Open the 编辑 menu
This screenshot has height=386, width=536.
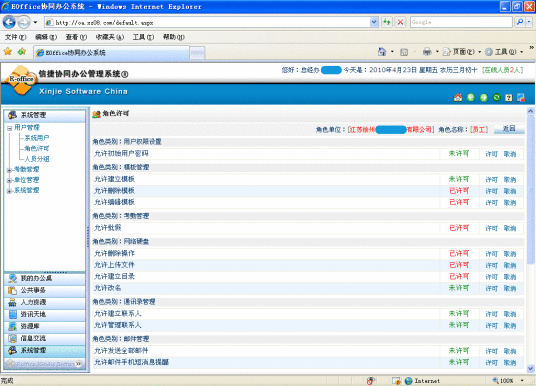pos(46,37)
